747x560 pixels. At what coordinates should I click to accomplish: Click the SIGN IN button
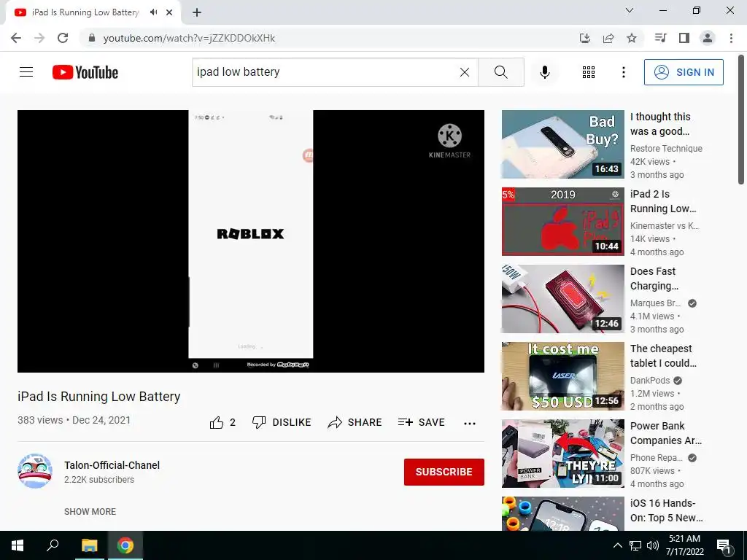click(684, 72)
